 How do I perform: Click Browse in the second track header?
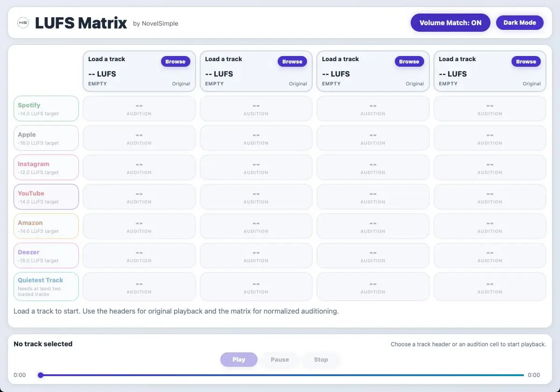pyautogui.click(x=292, y=62)
